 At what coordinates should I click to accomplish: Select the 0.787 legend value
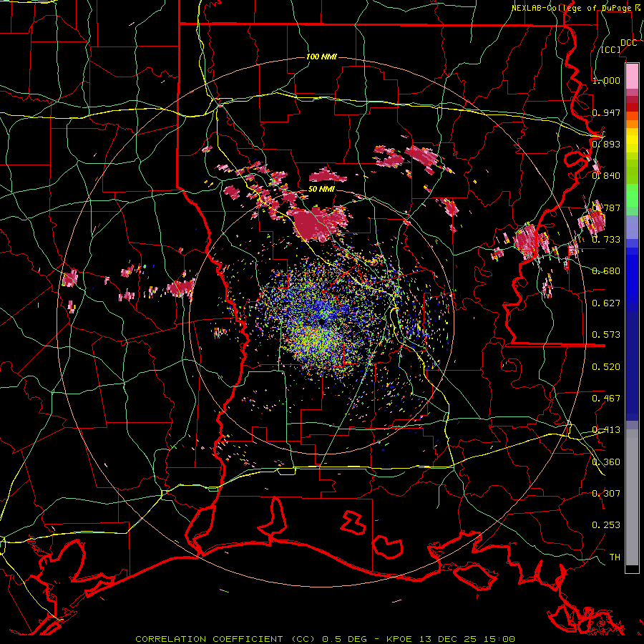(x=606, y=208)
